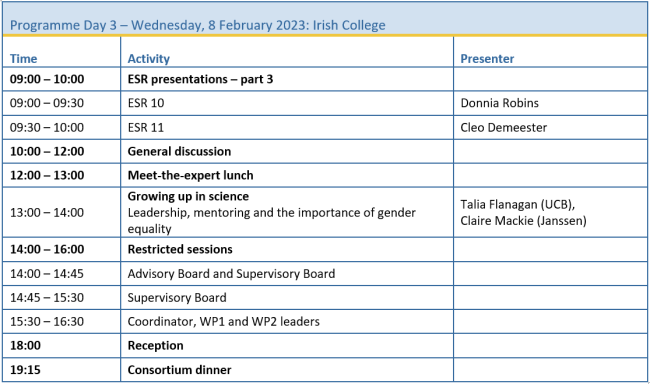Click the Programme Day 3 title heading
Image resolution: width=650 pixels, height=384 pixels.
198,25
